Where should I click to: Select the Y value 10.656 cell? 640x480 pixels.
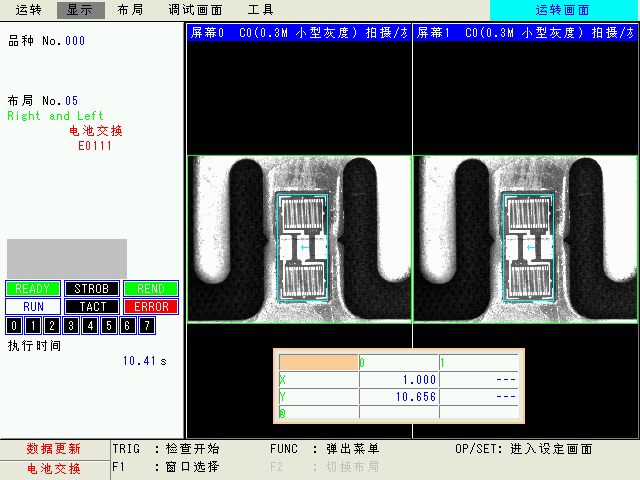point(398,396)
